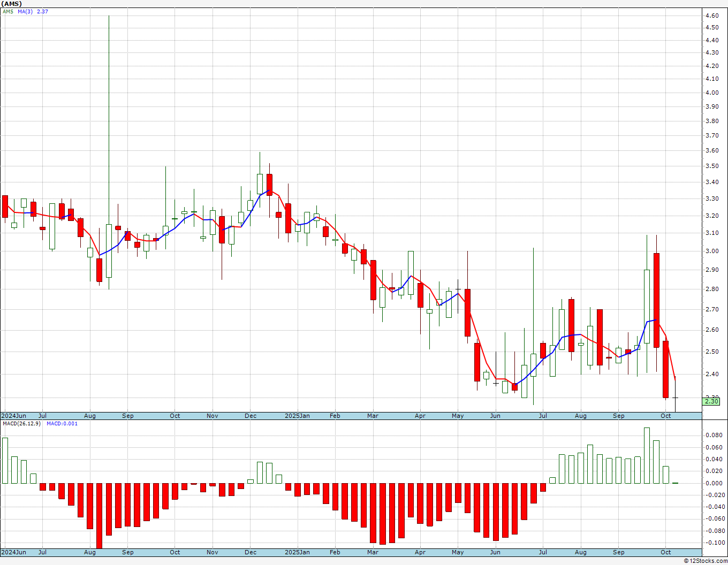Click Apr on the MACD panel date axis
This screenshot has height=565, width=728.
(420, 552)
